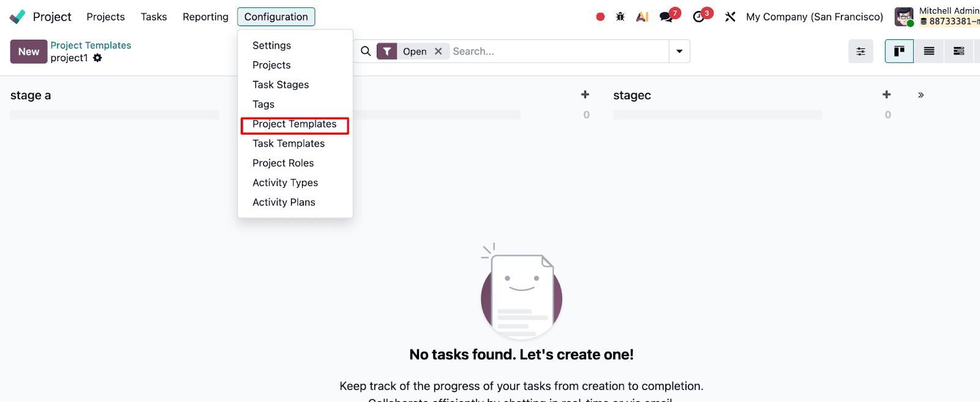Click the New button
This screenshot has width=980, height=402.
pos(29,51)
